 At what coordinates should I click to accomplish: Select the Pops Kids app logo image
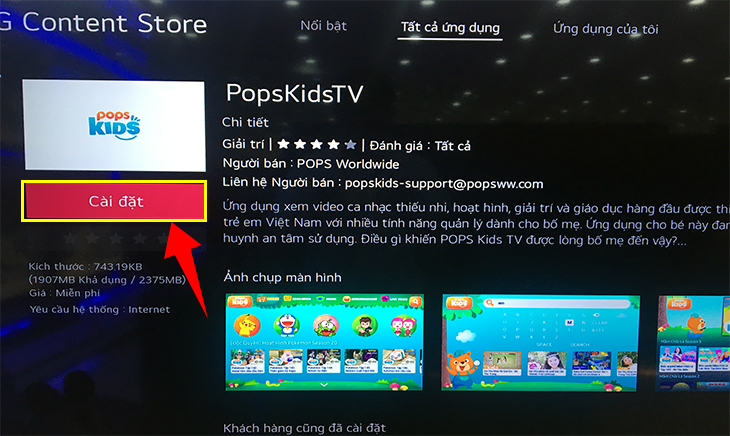(114, 125)
